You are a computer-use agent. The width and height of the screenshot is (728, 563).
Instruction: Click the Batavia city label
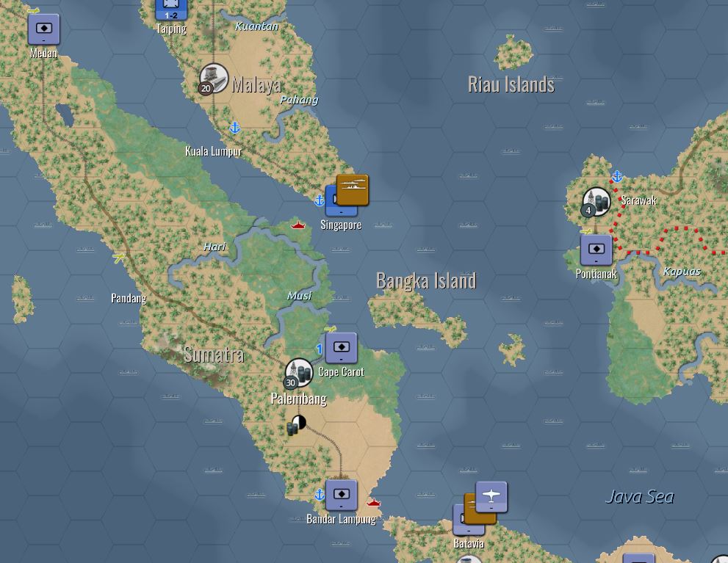tap(469, 543)
